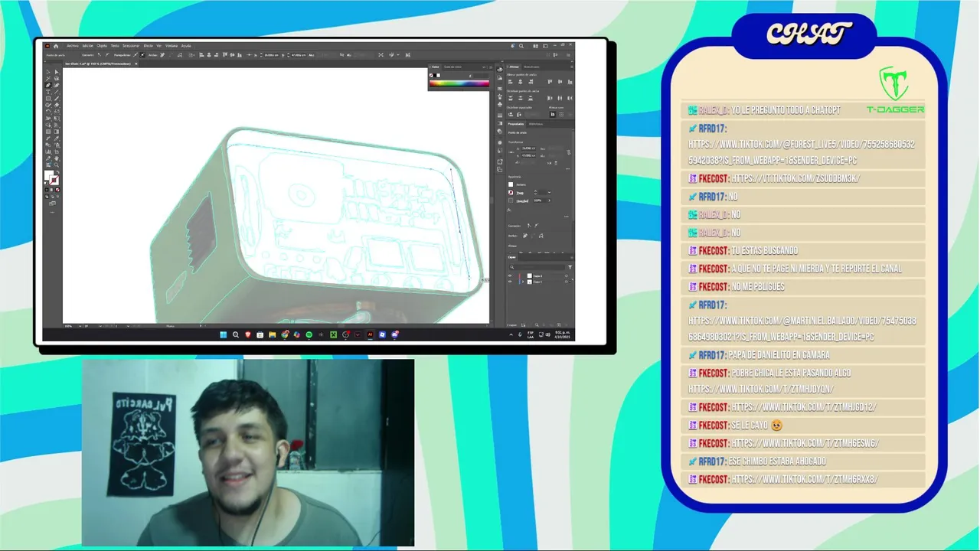Open the FKECOST link ending ZTMHGESW6
The image size is (980, 551).
805,443
